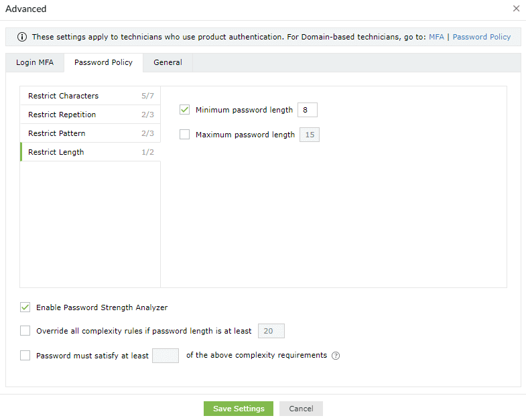The width and height of the screenshot is (526, 420).
Task: Tick Password must satisfy at least checkbox
Action: pyautogui.click(x=25, y=356)
